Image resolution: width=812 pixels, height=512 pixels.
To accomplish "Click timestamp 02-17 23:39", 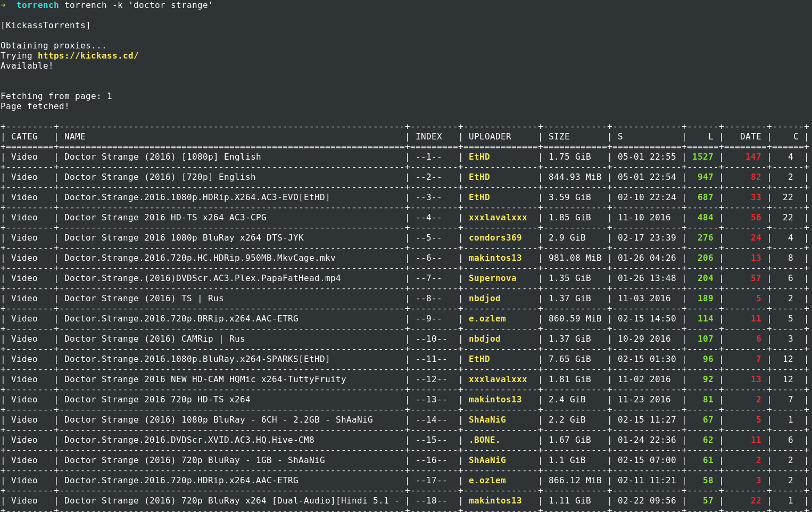I will coord(647,237).
